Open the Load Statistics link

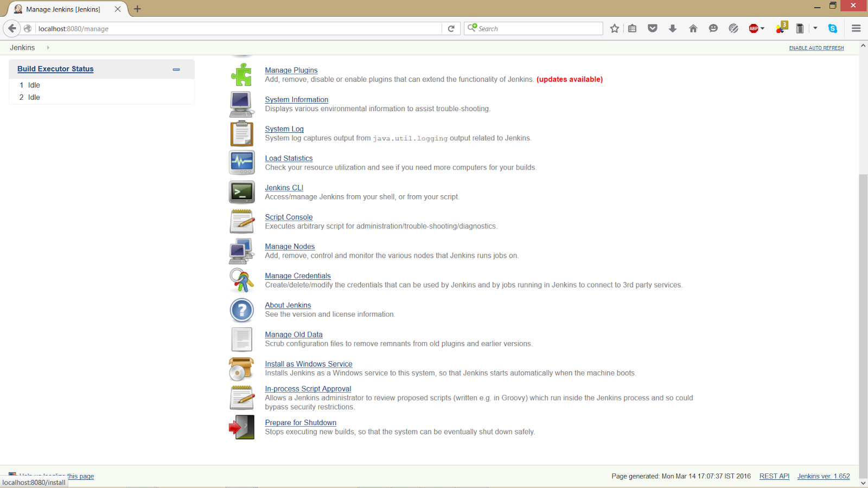(x=289, y=158)
